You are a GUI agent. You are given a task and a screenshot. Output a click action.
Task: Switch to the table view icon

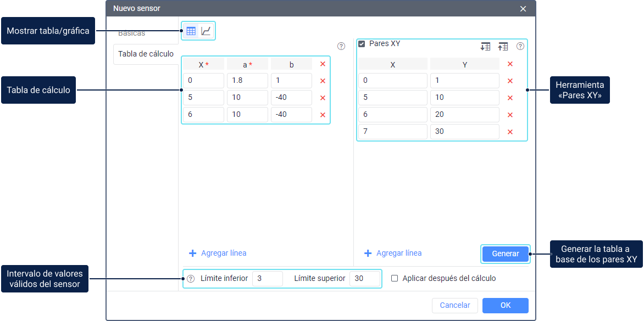pyautogui.click(x=191, y=31)
